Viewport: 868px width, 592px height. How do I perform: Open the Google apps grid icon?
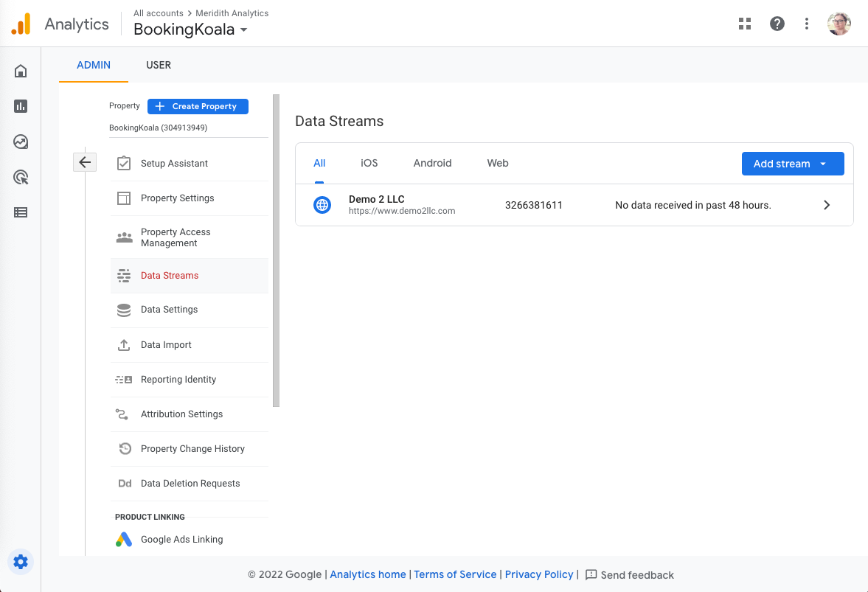pos(745,24)
